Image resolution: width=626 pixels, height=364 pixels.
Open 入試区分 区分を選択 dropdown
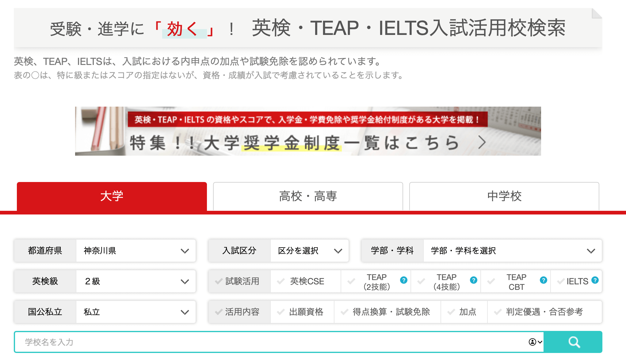309,251
